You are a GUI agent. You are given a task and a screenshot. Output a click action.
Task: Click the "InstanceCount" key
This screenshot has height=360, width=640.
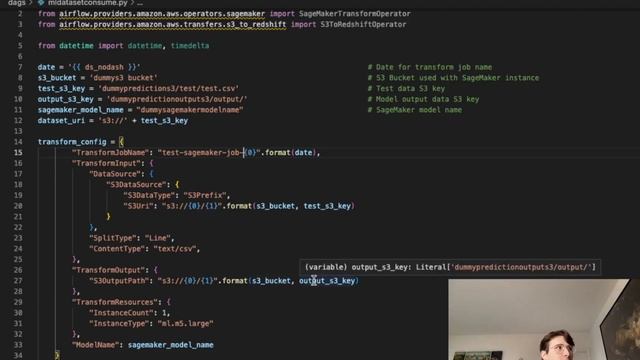click(x=121, y=313)
